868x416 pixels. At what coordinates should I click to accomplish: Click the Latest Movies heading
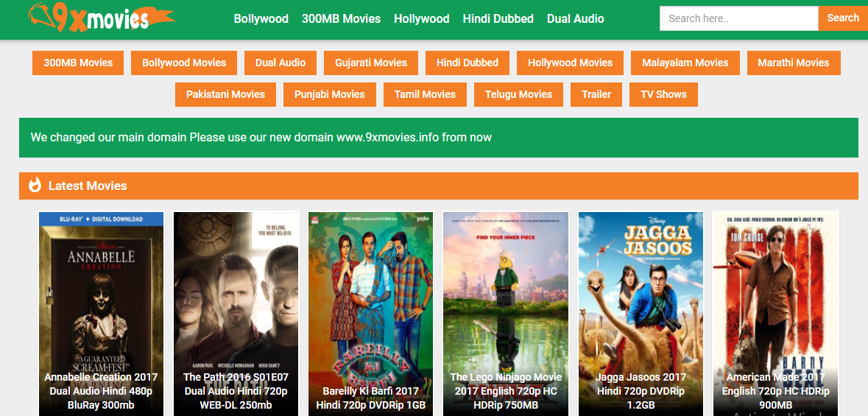point(88,186)
